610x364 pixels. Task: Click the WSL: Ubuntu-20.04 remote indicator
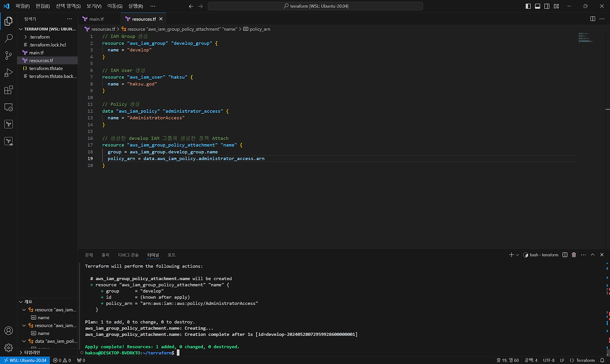click(24, 360)
